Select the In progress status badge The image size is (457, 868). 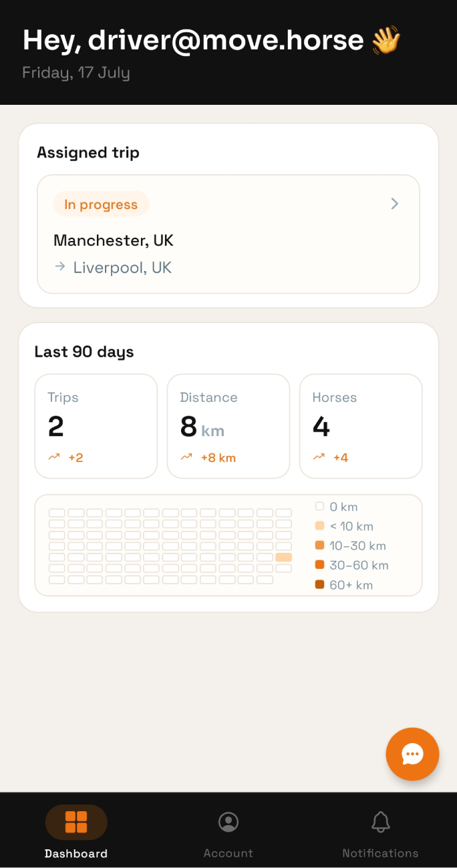pos(101,204)
